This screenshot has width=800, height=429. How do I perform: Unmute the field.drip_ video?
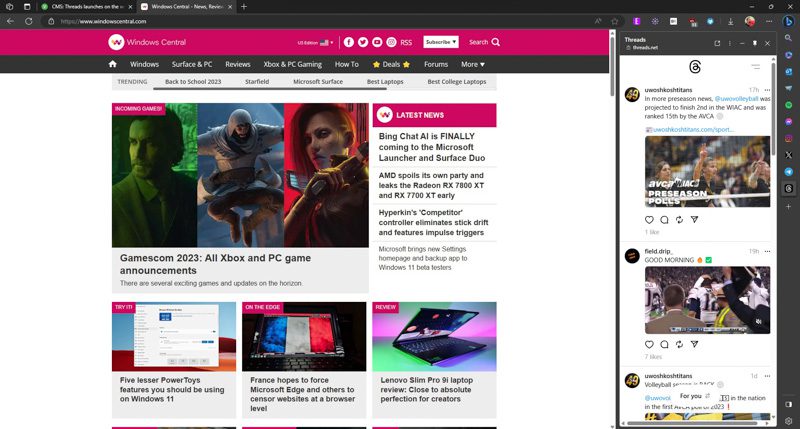point(759,321)
